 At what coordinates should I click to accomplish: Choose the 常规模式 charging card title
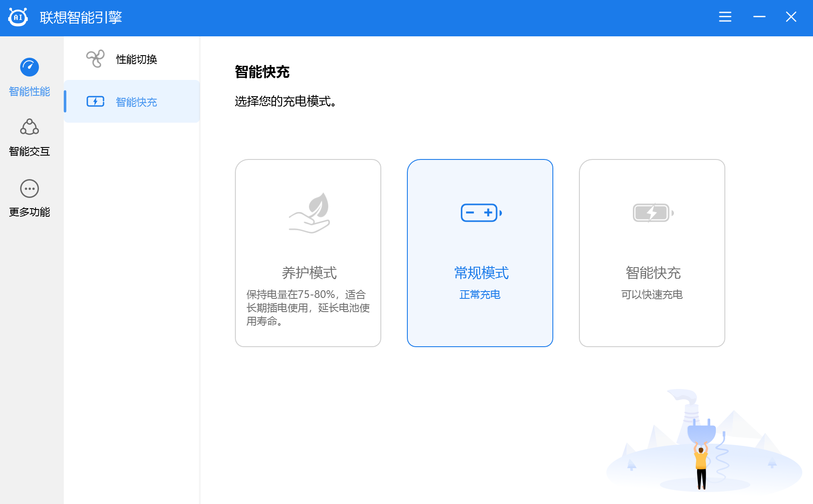click(481, 273)
